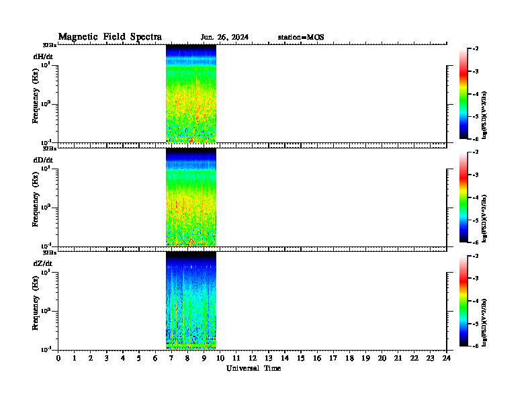The image size is (532, 411).
Task: Click hour tick label "8" on time axis
Action: (187, 358)
